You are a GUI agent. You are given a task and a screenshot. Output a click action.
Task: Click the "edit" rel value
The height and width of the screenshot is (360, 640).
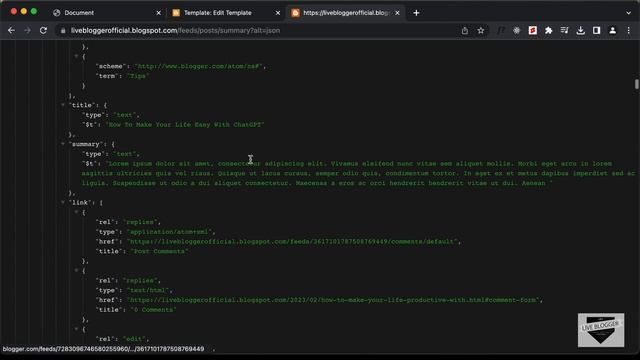click(x=133, y=339)
